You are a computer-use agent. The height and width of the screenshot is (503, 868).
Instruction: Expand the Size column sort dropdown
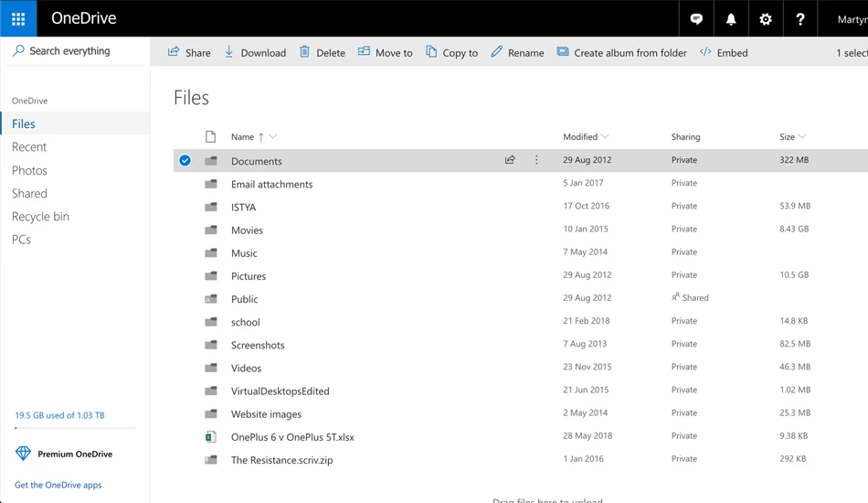click(802, 137)
